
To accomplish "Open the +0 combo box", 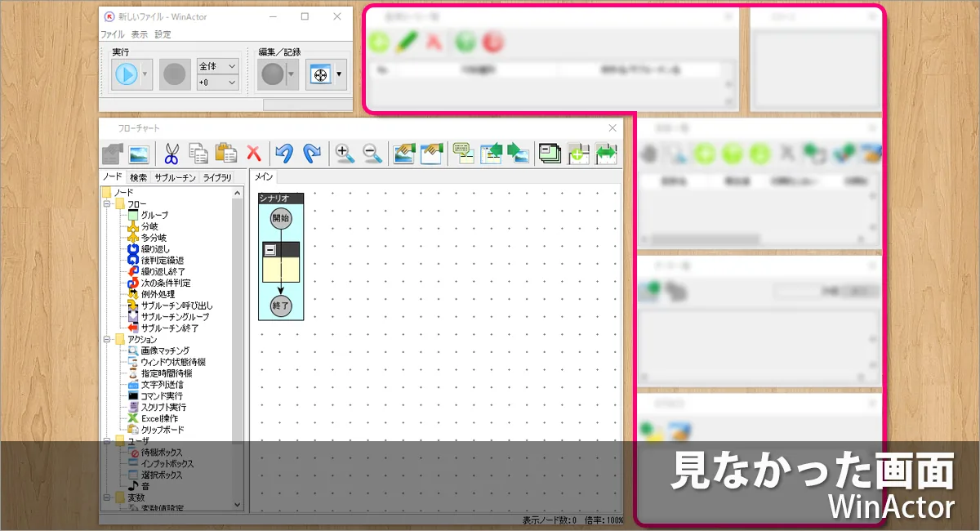I will (x=217, y=83).
